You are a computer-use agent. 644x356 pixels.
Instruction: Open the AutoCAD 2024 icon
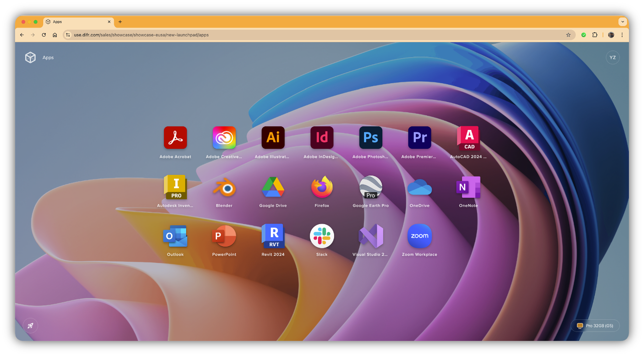(x=468, y=137)
